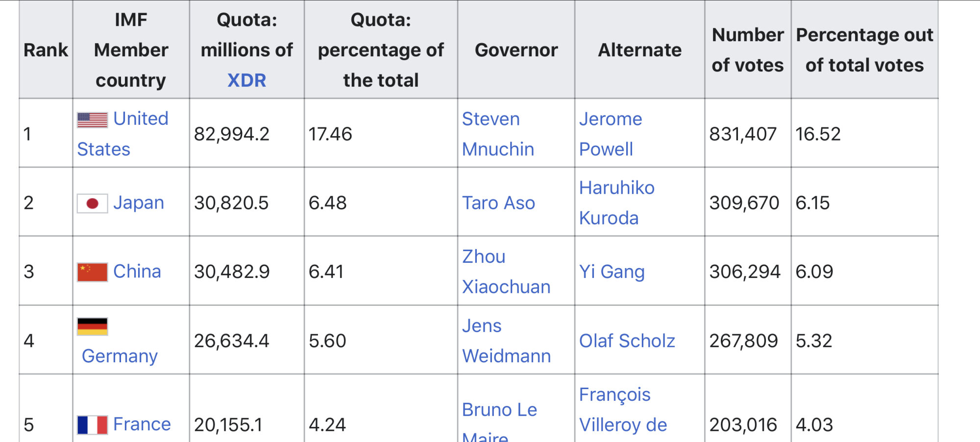
Task: Click the United States flag icon
Action: click(92, 120)
